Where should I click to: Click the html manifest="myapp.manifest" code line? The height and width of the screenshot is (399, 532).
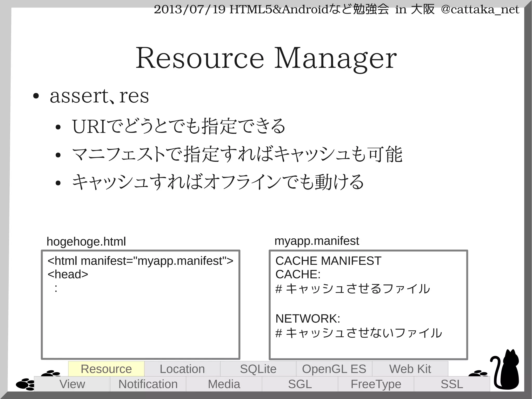point(140,261)
